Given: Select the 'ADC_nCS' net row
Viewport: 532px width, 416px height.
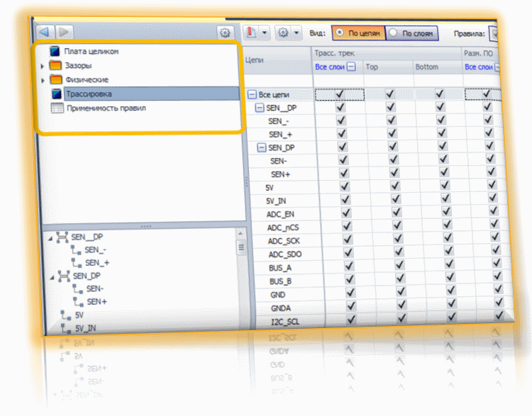Looking at the screenshot, I should 283,227.
